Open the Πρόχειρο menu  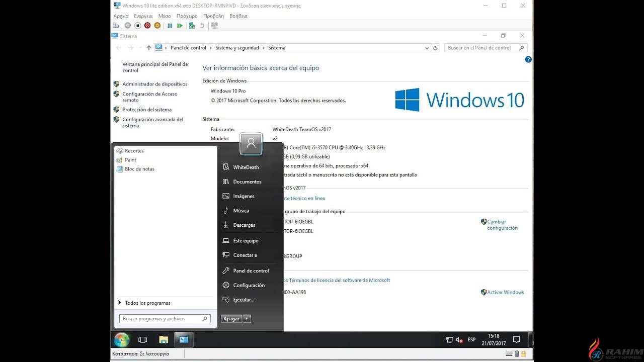187,16
